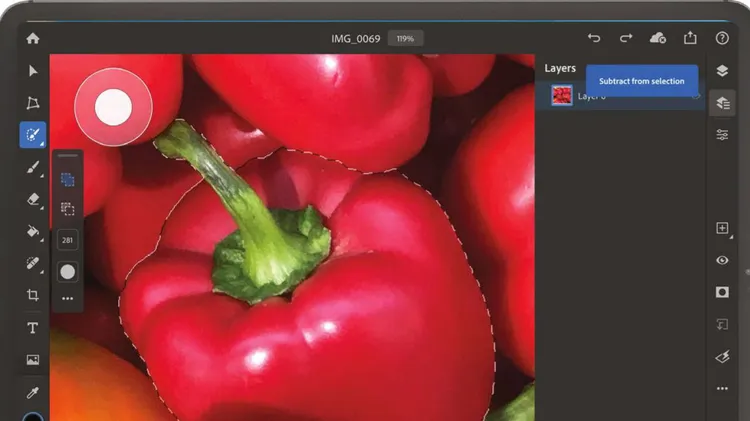Adjust brush hardness circle setting

click(x=67, y=272)
